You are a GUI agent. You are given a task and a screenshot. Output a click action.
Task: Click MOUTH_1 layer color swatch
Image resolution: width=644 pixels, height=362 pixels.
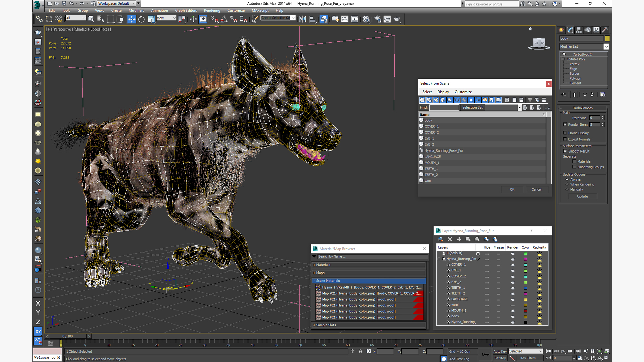point(525,311)
